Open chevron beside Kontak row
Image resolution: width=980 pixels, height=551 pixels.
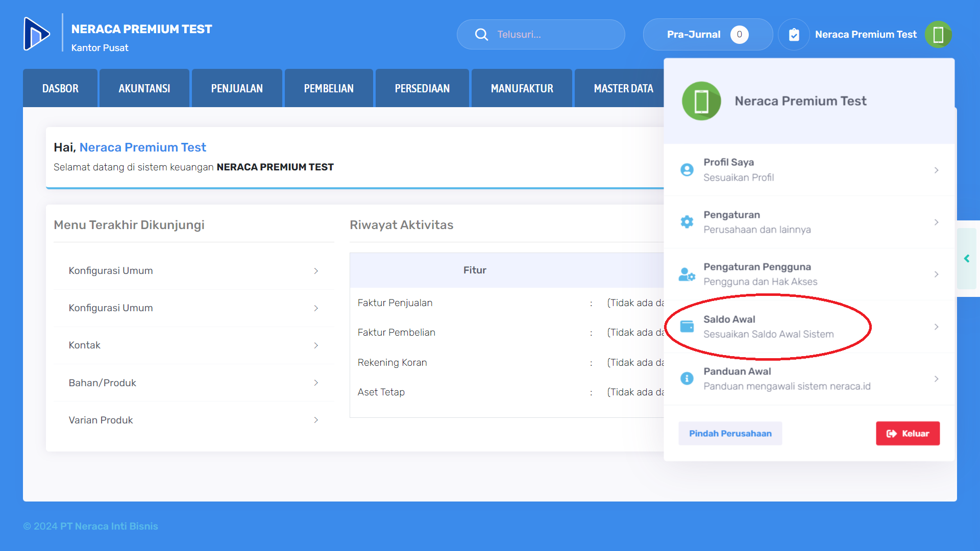316,345
